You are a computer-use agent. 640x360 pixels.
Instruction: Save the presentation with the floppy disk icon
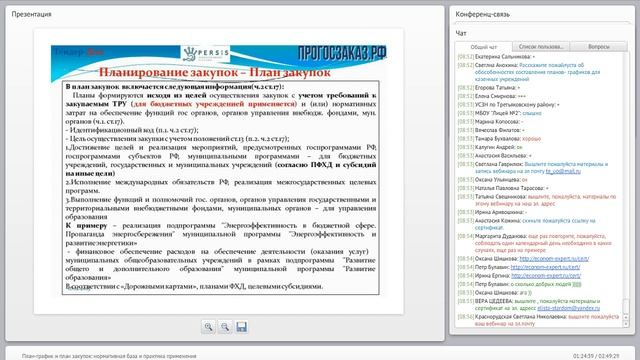242,327
